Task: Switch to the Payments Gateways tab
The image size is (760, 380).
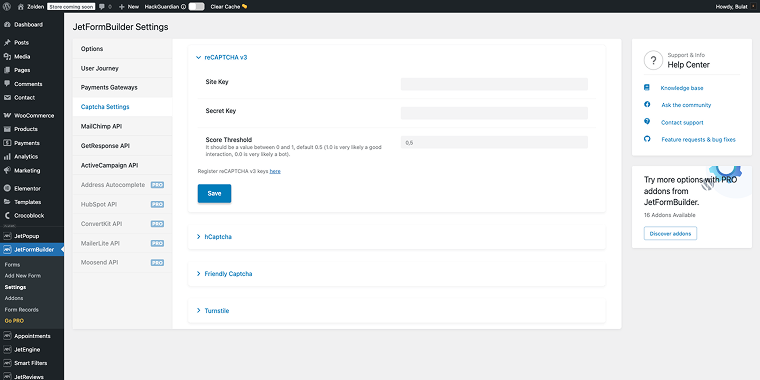Action: coord(123,88)
